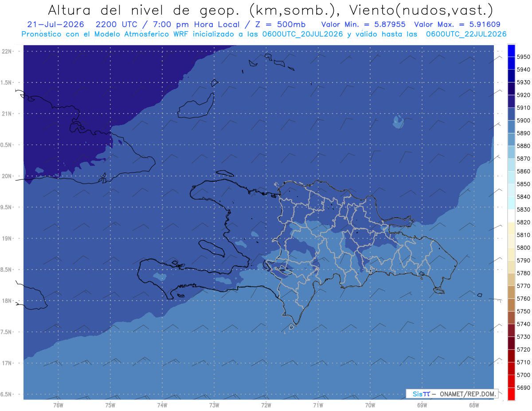Pick the tan swatch between 5760 and 5770
This screenshot has width=532, height=411.
pos(511,292)
